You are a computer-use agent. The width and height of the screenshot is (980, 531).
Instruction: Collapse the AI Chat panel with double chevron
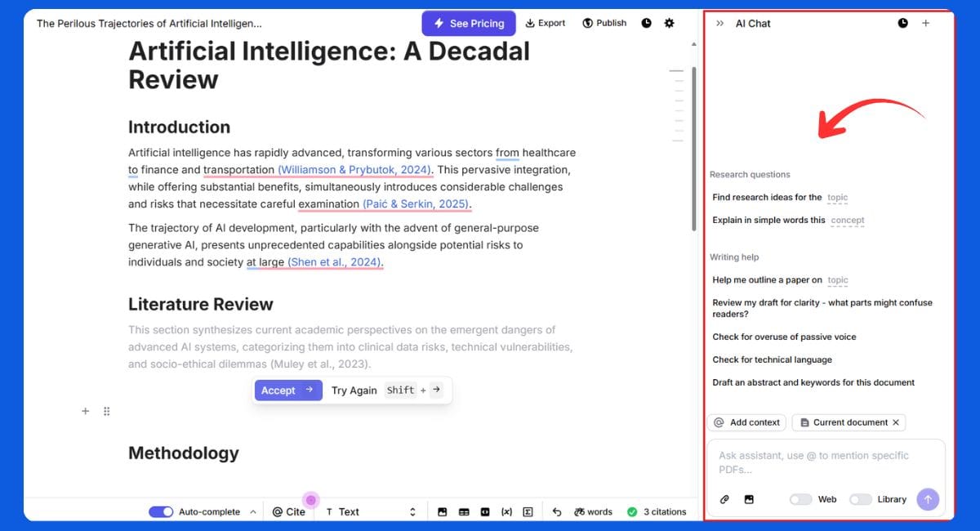tap(719, 24)
